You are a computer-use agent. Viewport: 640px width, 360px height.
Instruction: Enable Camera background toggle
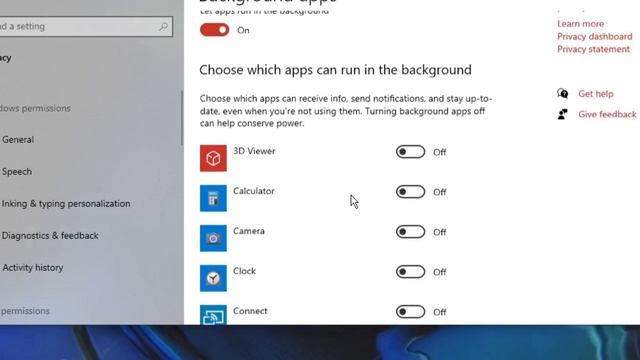(x=410, y=232)
